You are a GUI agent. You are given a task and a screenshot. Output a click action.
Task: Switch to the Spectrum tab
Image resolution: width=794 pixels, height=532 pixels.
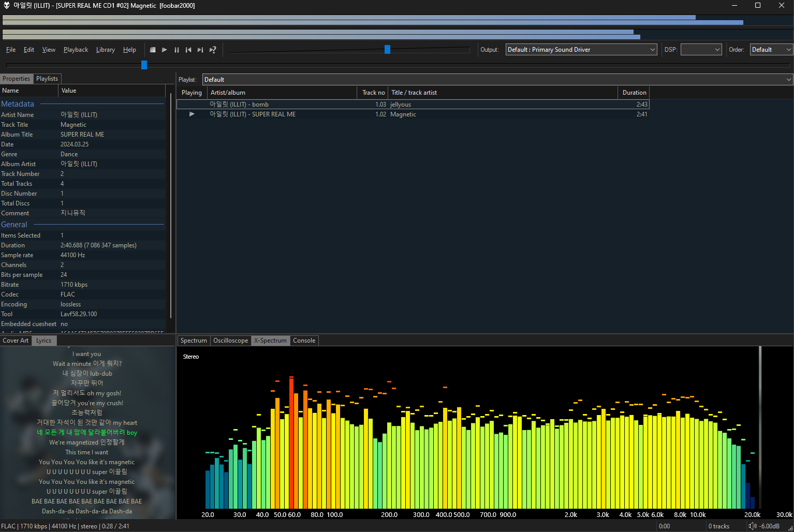click(194, 341)
